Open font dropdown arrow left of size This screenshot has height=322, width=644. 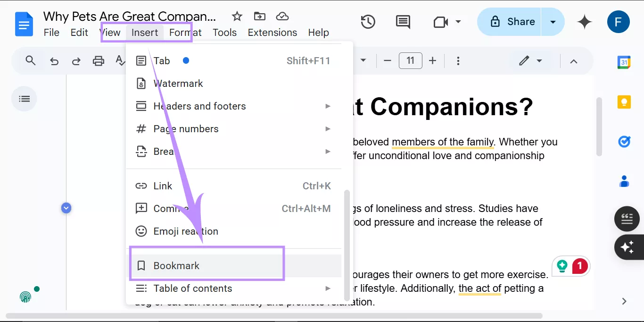tap(363, 61)
